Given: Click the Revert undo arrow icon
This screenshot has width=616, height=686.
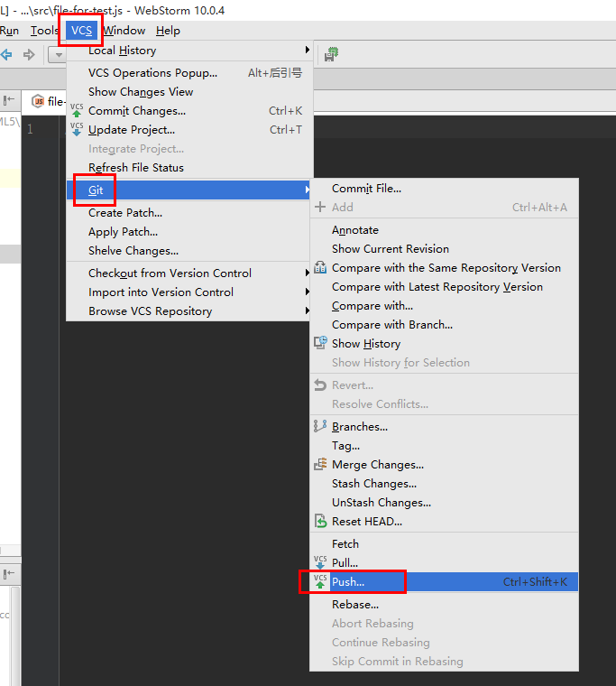Looking at the screenshot, I should click(320, 385).
